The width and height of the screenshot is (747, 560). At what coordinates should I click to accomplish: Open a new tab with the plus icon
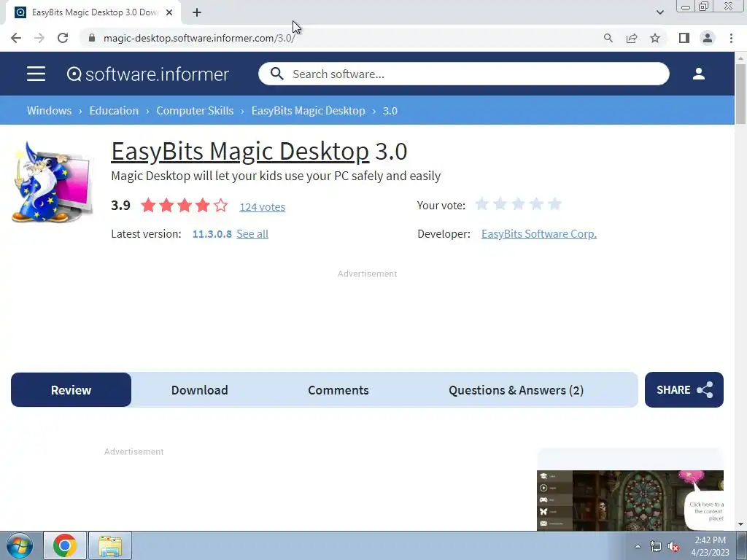click(197, 12)
